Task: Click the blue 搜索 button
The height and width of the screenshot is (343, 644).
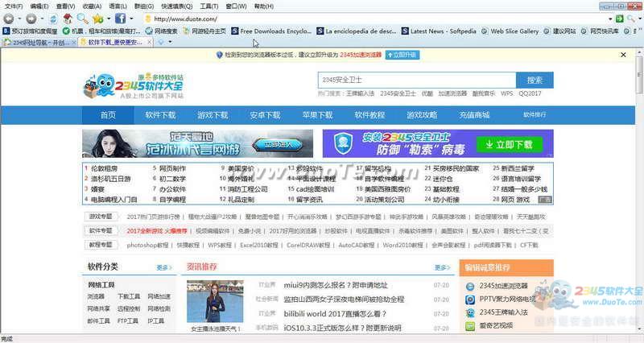Action: pos(535,80)
